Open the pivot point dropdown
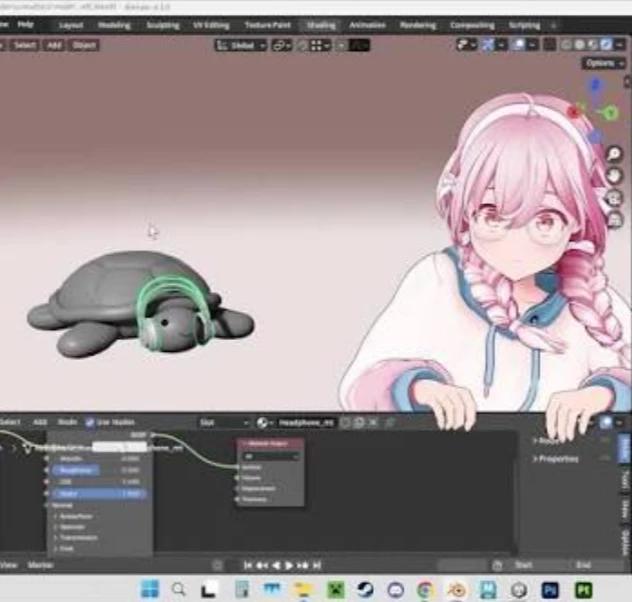Viewport: 632px width, 602px height. pos(282,45)
